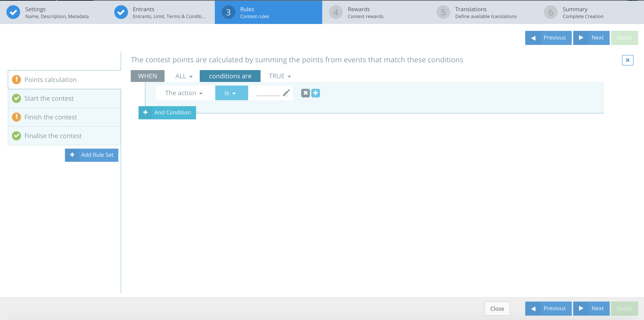Click the empty action value field
The image size is (644, 320).
(269, 93)
